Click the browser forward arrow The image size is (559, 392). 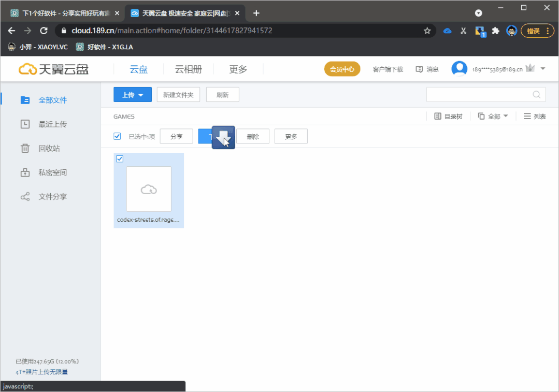27,31
